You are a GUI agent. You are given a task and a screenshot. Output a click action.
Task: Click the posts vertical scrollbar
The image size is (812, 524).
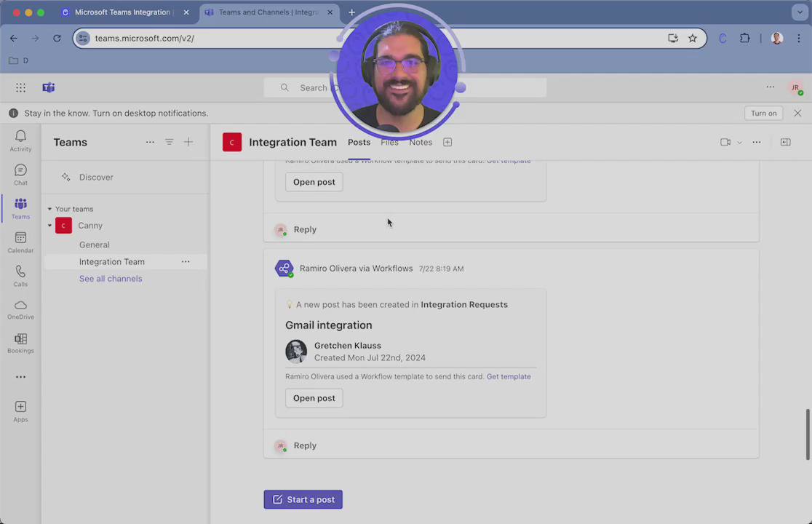pos(808,434)
